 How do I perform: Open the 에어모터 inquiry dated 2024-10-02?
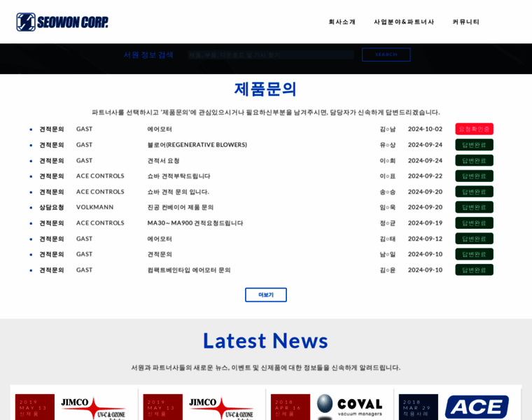(160, 129)
